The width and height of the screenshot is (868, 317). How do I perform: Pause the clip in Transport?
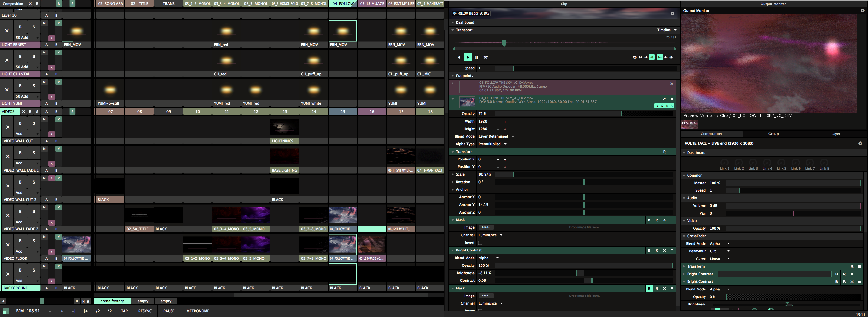(x=477, y=57)
